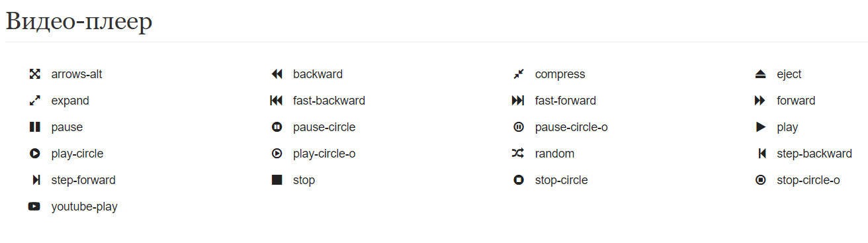868x243 pixels.
Task: Open the pause-circle-o text link
Action: pyautogui.click(x=571, y=127)
